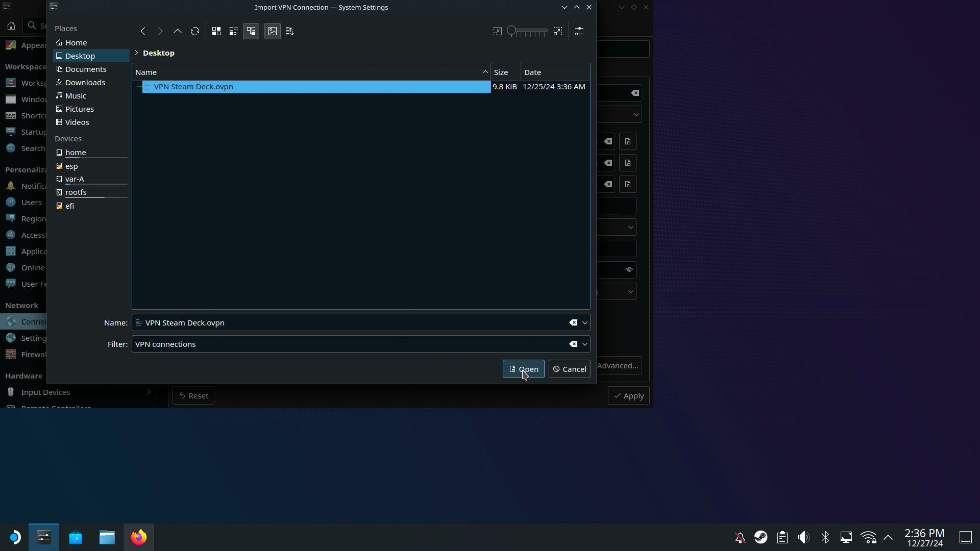980x551 pixels.
Task: Open the Videos place
Action: point(91,122)
